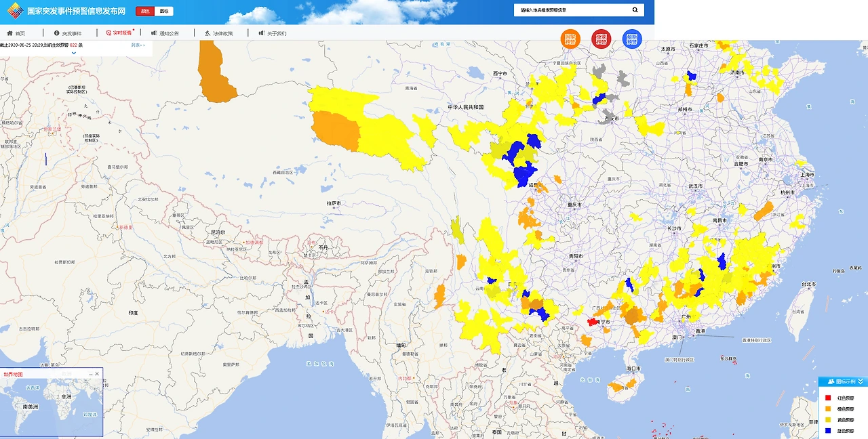Close the 世界地图 overview panel
Screen dimensions: 868x439
(x=97, y=374)
